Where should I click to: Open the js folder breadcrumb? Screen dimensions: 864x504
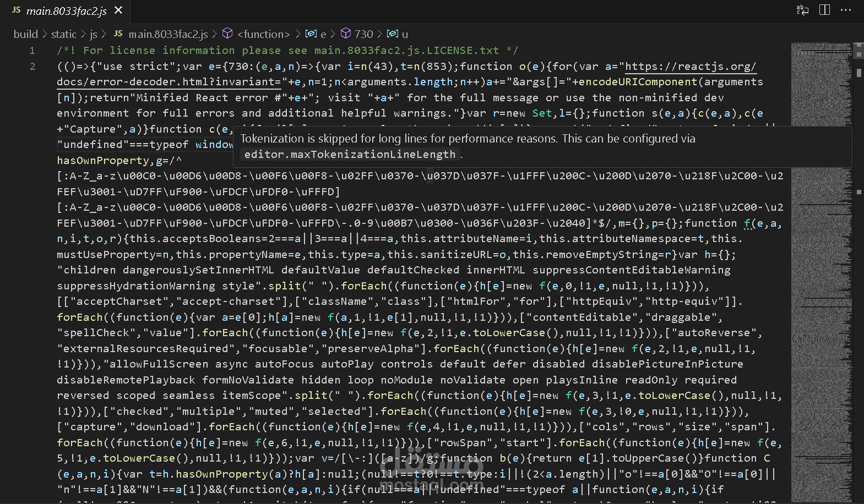pyautogui.click(x=94, y=34)
